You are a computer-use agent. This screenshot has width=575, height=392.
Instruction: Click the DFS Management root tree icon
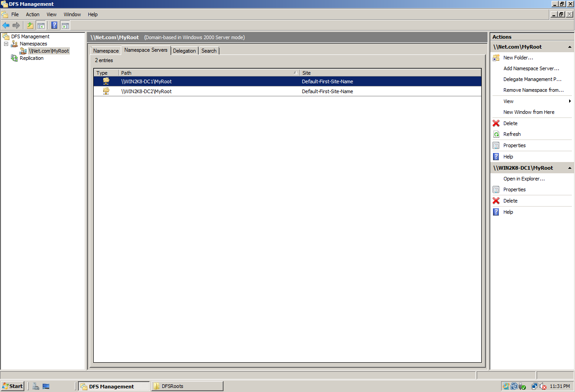click(x=6, y=36)
